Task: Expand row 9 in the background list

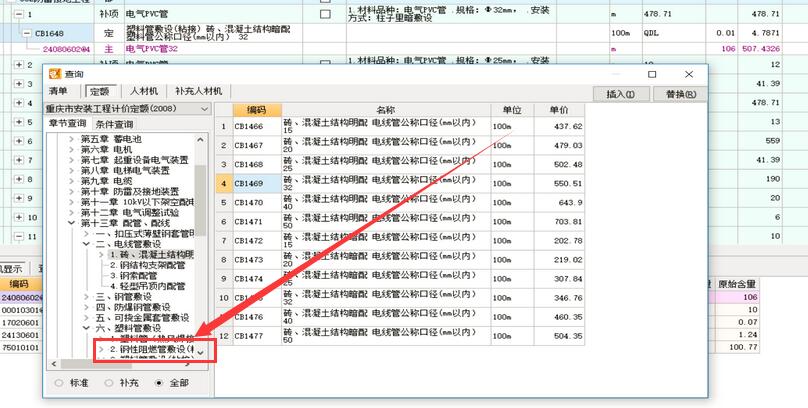Action: click(19, 198)
